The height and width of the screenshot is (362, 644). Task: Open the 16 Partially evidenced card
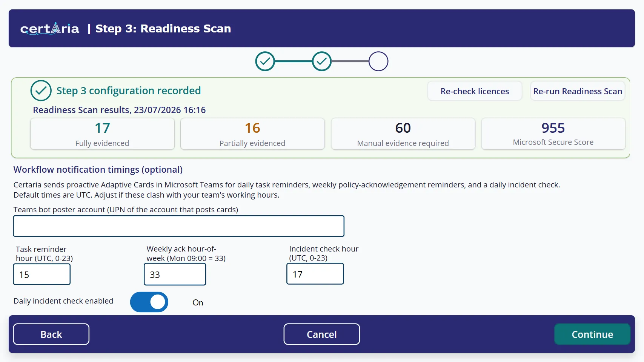coord(252,134)
